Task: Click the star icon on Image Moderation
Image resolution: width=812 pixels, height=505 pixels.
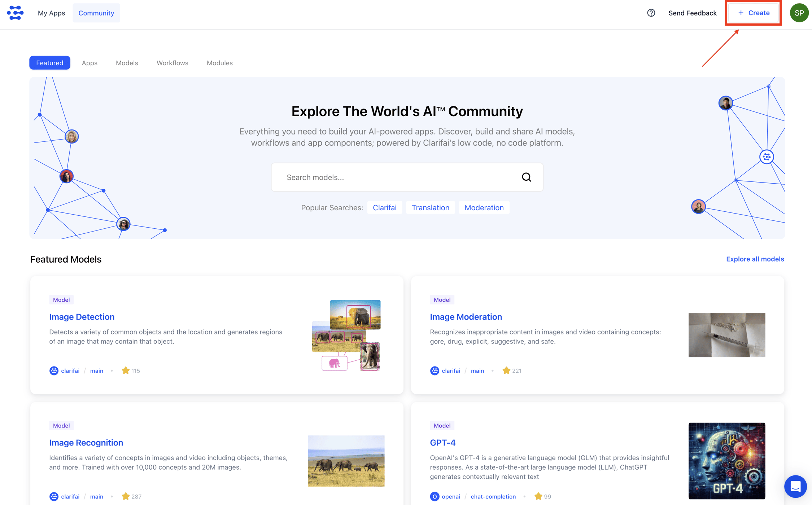Action: point(506,370)
